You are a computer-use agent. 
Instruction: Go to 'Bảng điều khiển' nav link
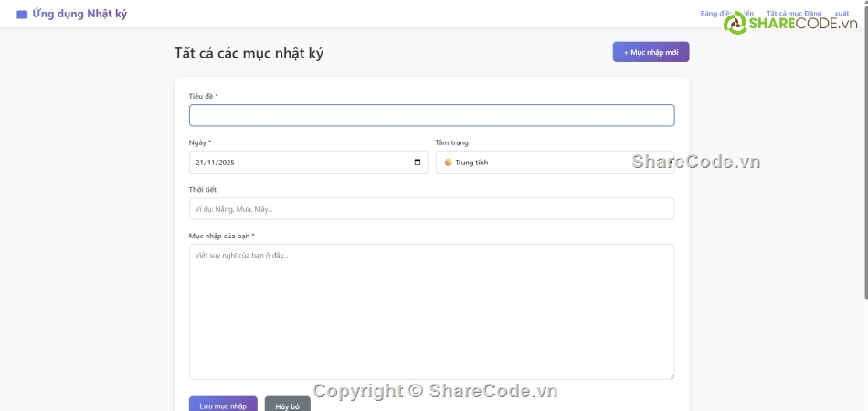[x=727, y=14]
